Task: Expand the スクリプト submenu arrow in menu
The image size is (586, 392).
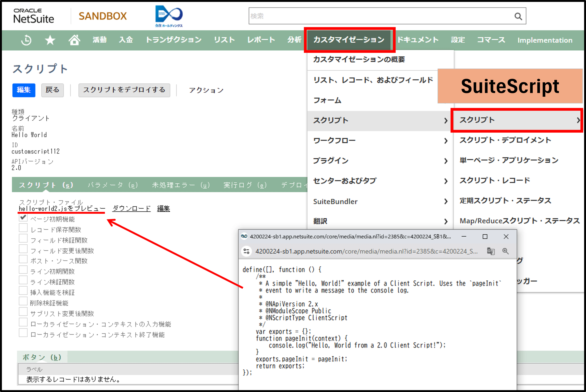Action: tap(446, 121)
